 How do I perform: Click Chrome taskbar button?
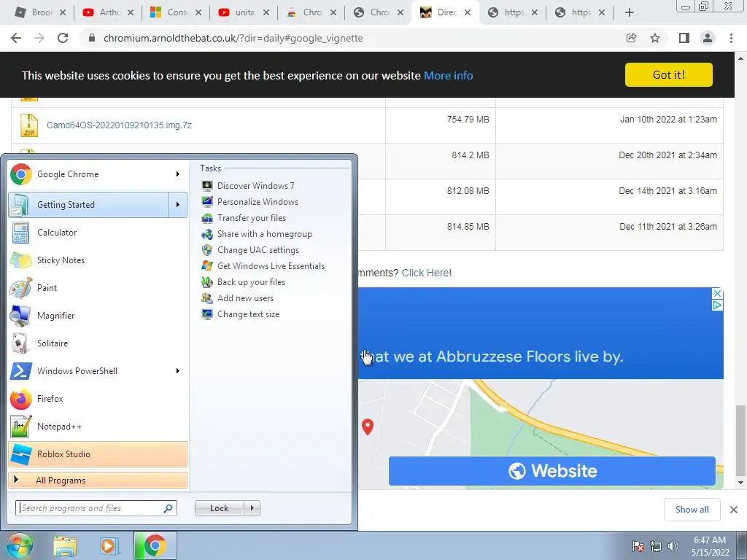155,546
